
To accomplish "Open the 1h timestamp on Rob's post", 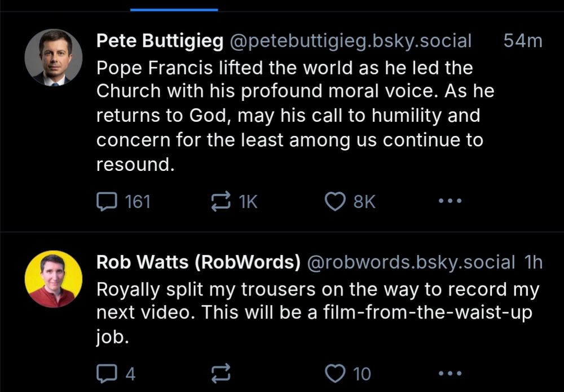I will click(533, 262).
